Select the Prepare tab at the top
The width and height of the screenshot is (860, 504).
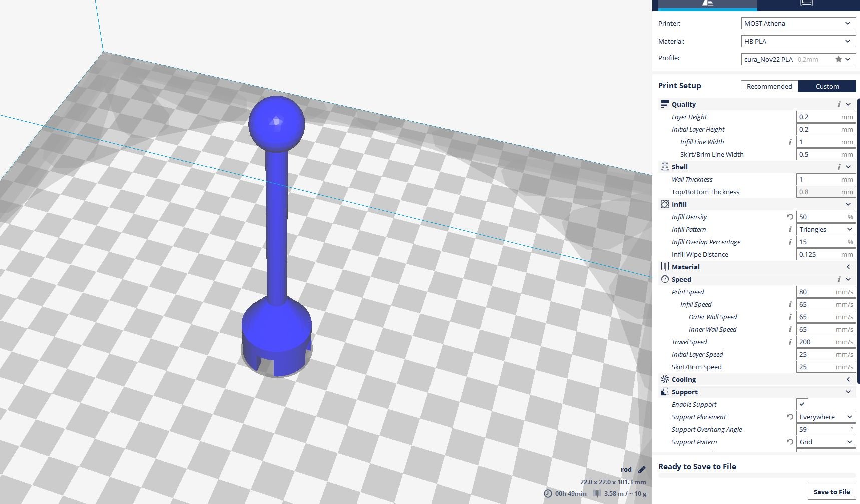707,3
